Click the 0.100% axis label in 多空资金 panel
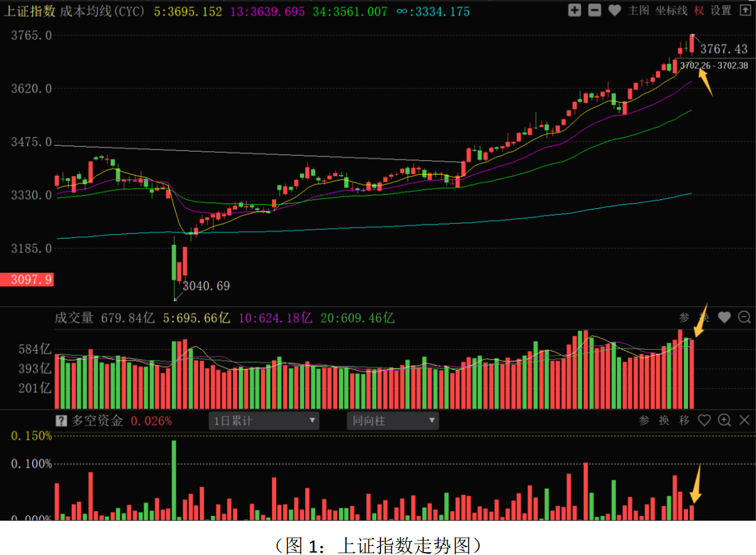 click(x=31, y=464)
